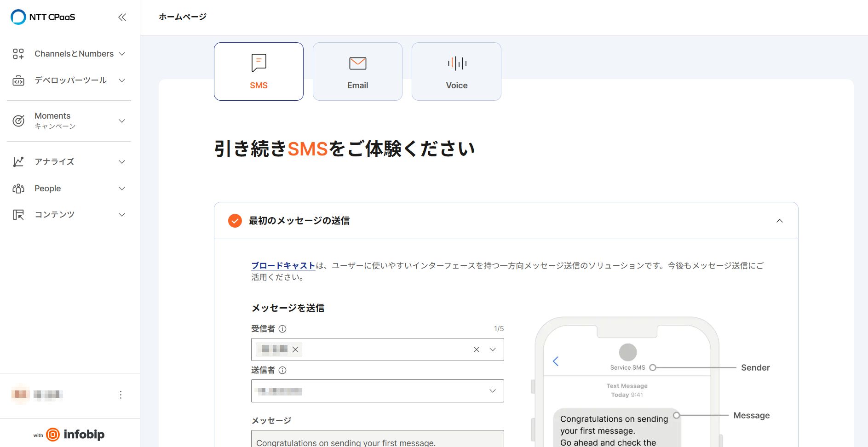Open the account three-dot menu
This screenshot has height=447, width=868.
121,395
